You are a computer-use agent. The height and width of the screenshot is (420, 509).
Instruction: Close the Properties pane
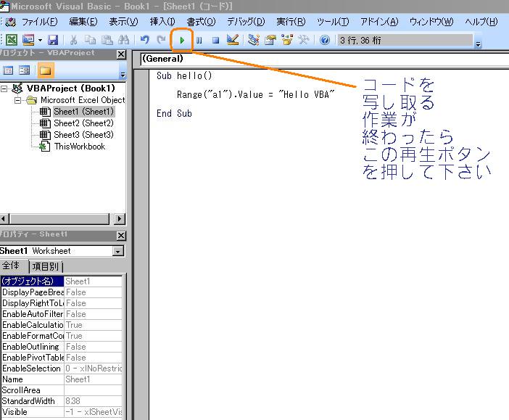point(121,236)
